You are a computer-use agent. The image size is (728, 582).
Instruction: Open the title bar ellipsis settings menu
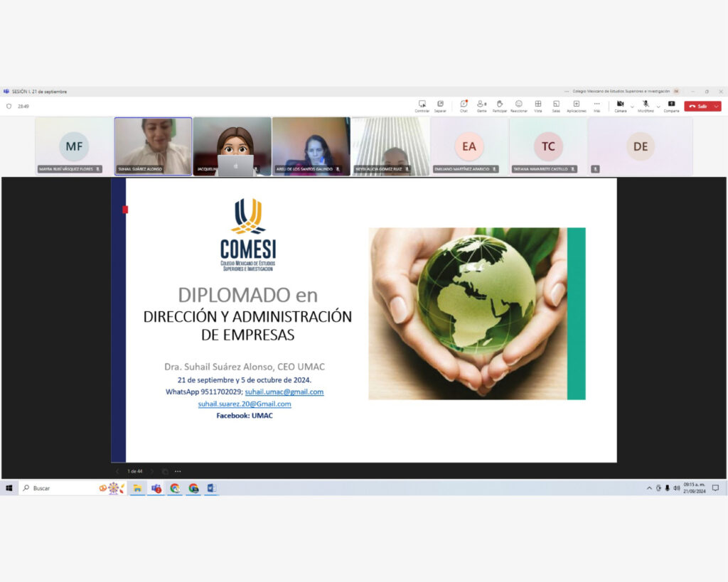pos(567,92)
